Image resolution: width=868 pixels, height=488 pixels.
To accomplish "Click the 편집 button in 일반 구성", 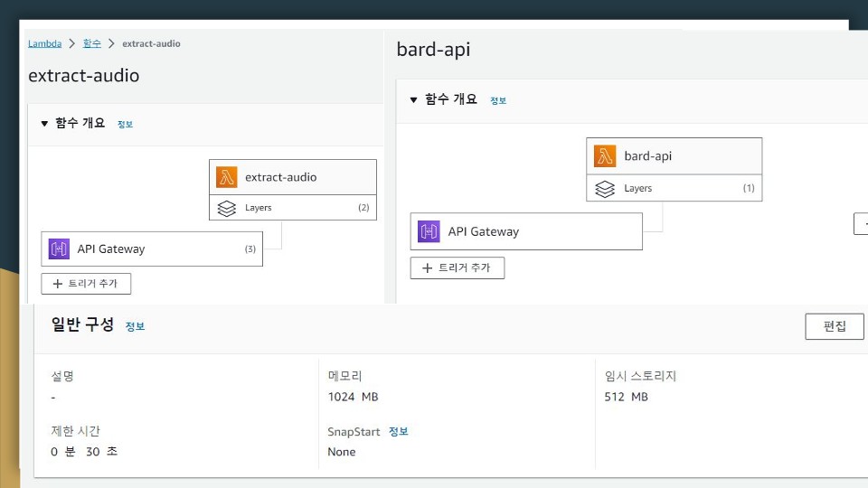I will 835,326.
